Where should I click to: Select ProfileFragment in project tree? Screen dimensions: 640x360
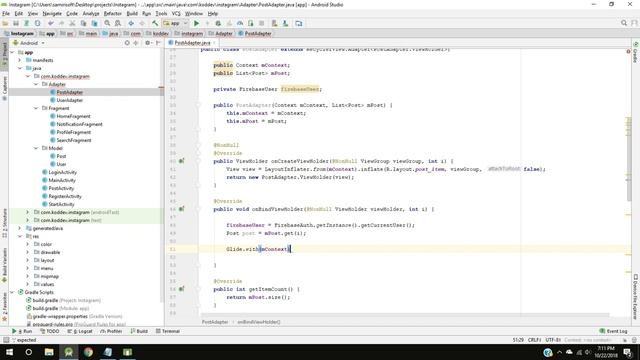pyautogui.click(x=73, y=132)
